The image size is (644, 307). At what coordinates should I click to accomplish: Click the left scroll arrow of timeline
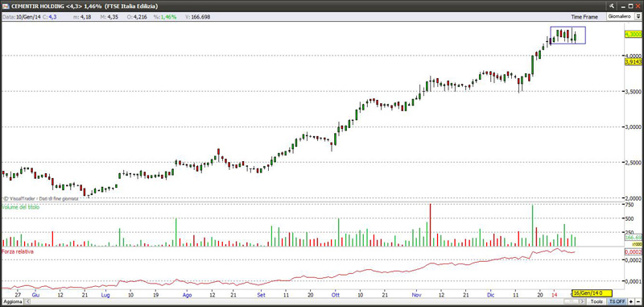click(x=27, y=301)
